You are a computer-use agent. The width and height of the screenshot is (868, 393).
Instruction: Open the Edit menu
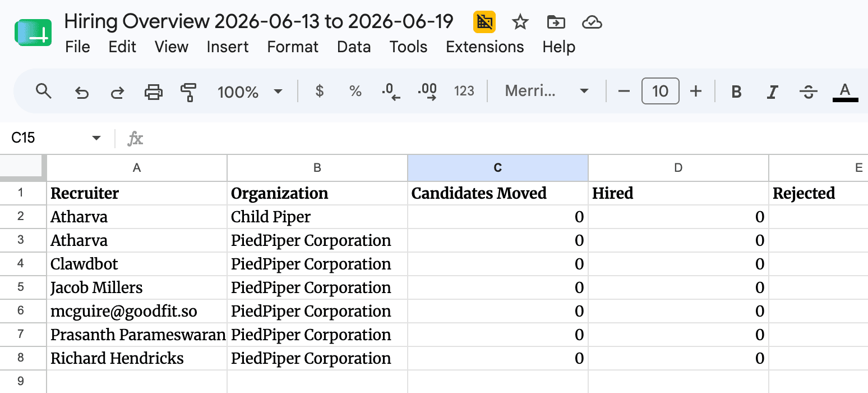pos(122,47)
